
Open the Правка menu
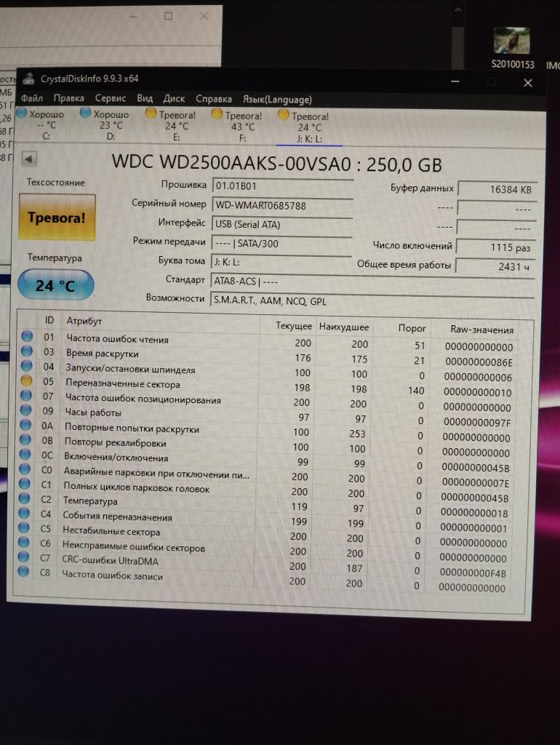point(69,98)
